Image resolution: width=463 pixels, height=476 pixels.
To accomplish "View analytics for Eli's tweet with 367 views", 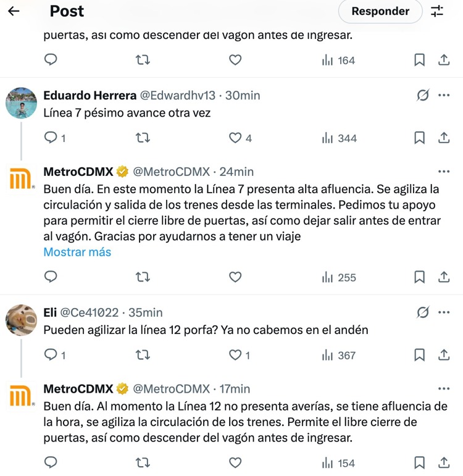I will [339, 355].
